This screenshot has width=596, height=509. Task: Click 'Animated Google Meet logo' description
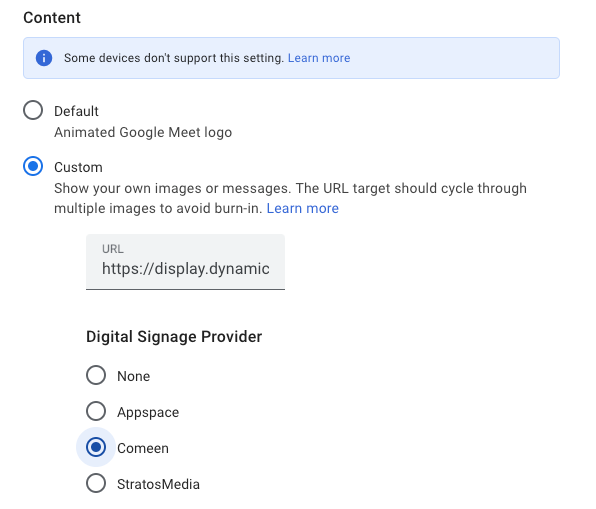(x=143, y=132)
